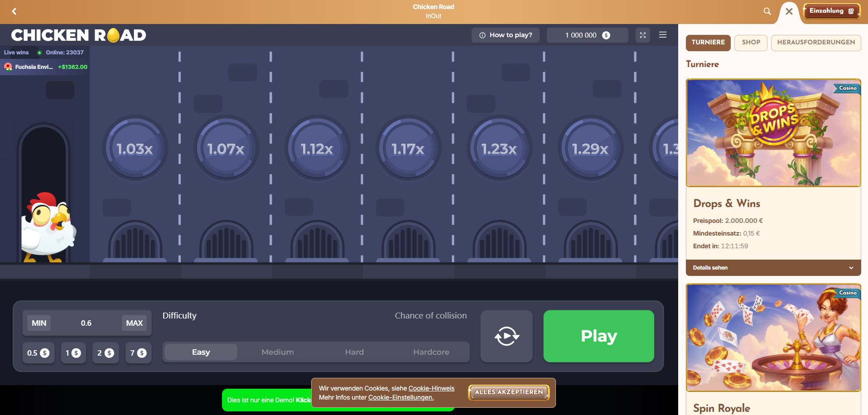
Task: Click the auto-play cycle icon button
Action: coord(506,336)
